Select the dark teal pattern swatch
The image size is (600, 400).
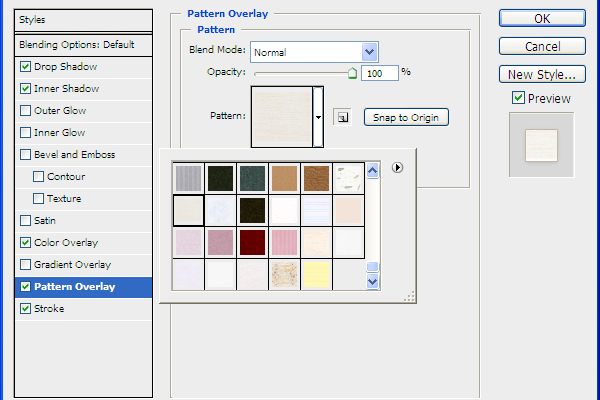click(252, 178)
